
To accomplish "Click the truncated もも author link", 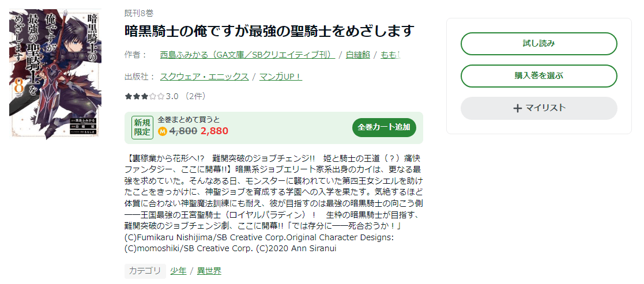I will [x=390, y=55].
